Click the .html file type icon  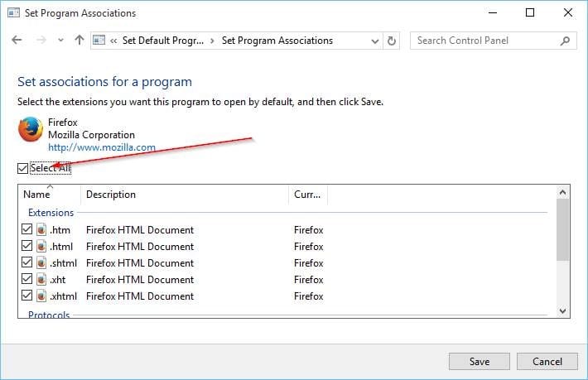[41, 246]
